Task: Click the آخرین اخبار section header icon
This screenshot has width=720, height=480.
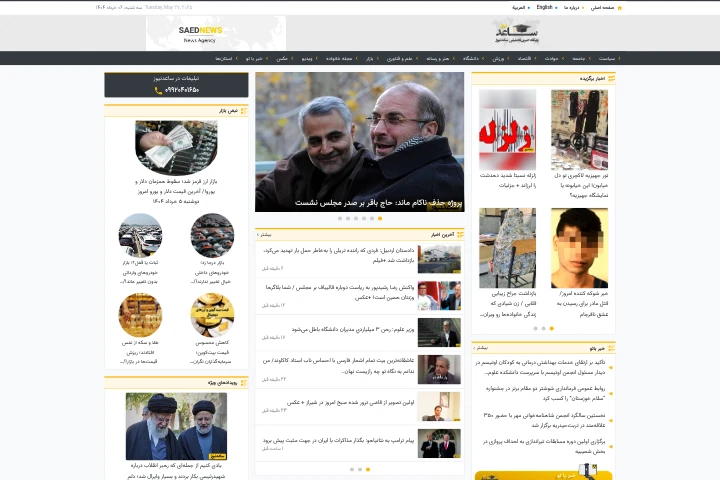Action: click(460, 235)
